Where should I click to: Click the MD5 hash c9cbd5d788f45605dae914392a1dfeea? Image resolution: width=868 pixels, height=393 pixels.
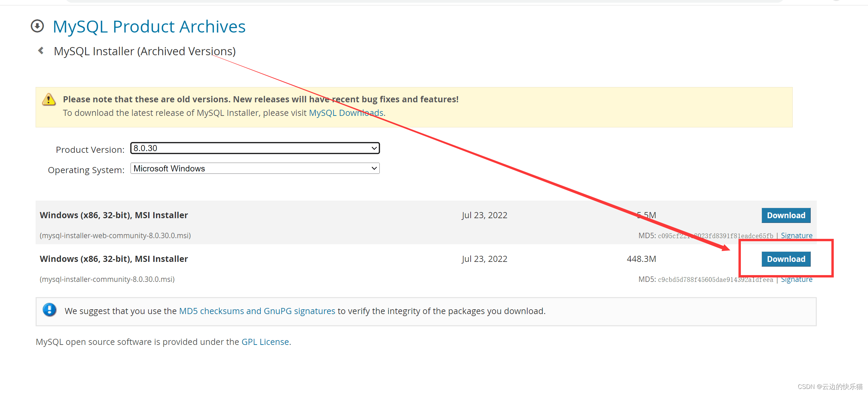[715, 280]
